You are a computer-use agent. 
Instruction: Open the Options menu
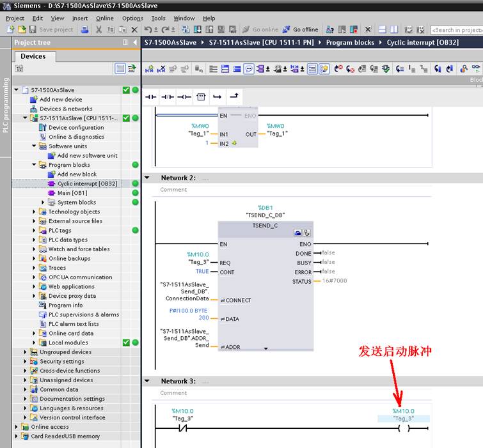(133, 18)
